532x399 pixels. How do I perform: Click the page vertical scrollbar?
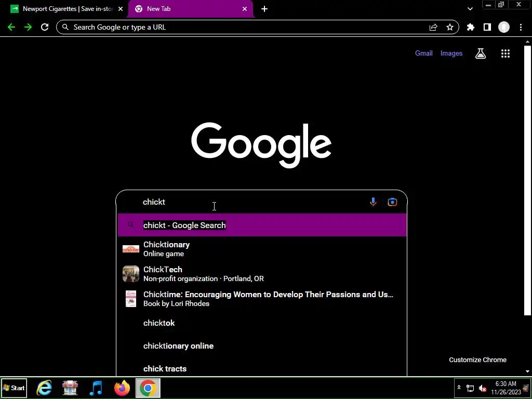click(527, 181)
